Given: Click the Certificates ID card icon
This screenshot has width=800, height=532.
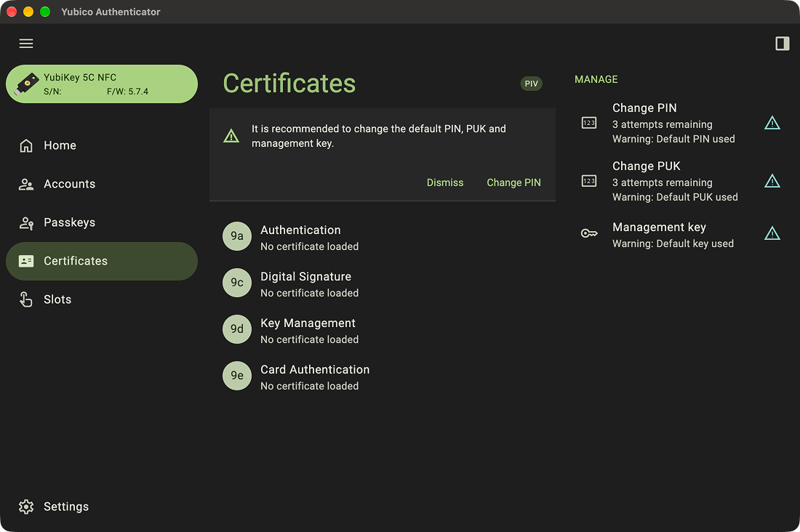Looking at the screenshot, I should point(26,261).
